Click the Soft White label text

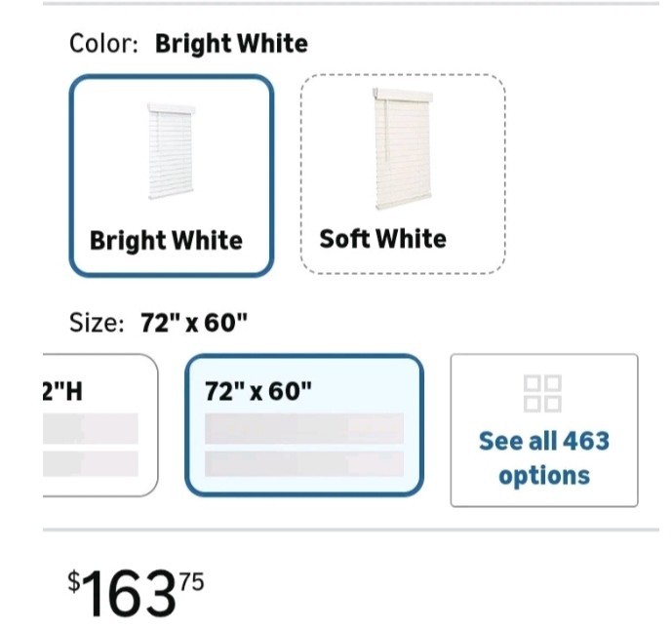[x=382, y=239]
